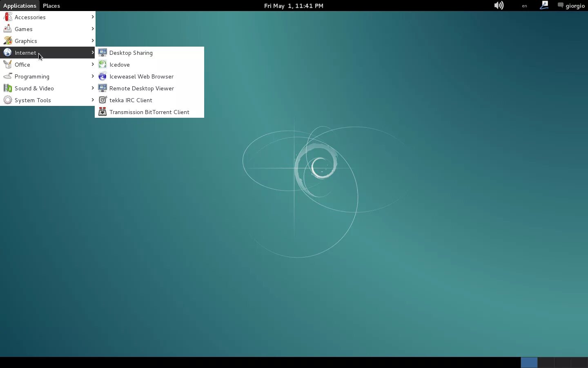Click the Sound & Video icon
Image resolution: width=588 pixels, height=368 pixels.
pos(8,88)
